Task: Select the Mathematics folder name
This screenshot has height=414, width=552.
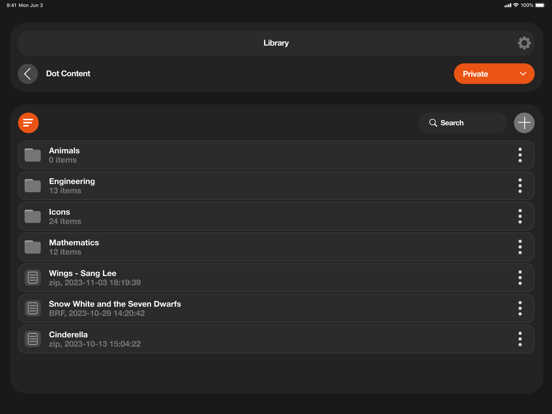Action: tap(74, 243)
